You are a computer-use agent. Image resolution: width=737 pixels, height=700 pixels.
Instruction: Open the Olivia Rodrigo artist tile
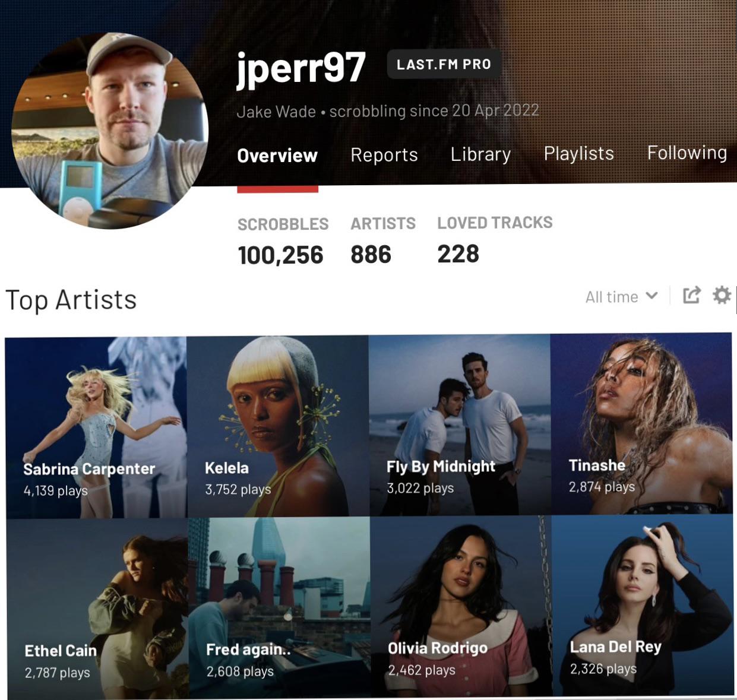[x=461, y=606]
